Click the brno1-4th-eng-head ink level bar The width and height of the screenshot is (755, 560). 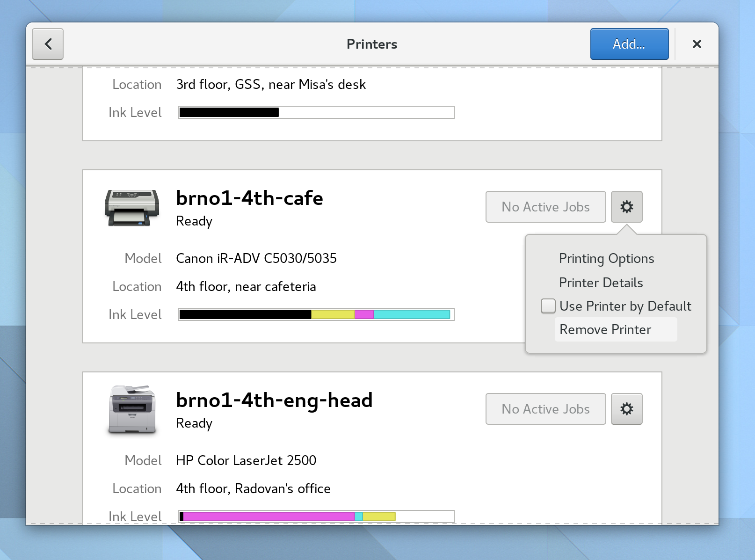click(x=316, y=516)
